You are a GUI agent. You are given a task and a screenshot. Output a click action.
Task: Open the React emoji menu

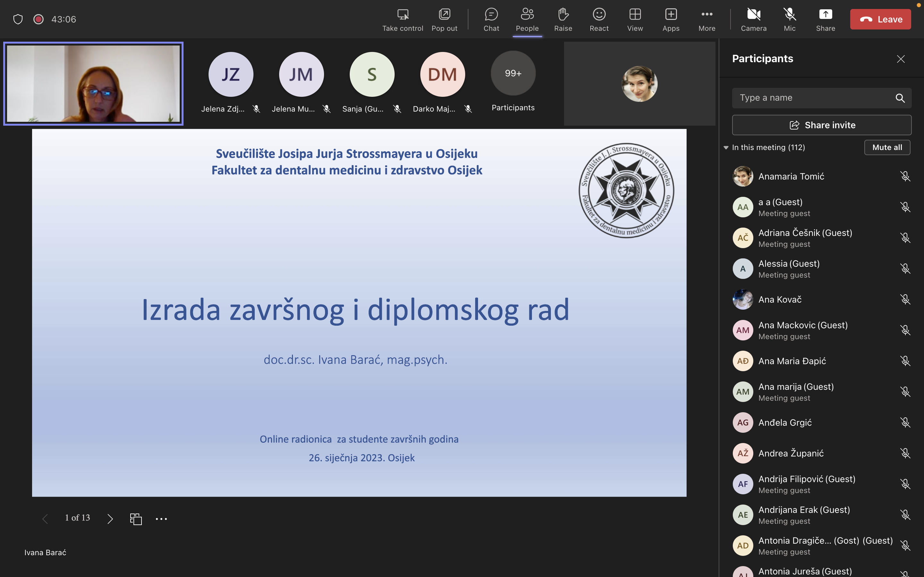tap(599, 19)
